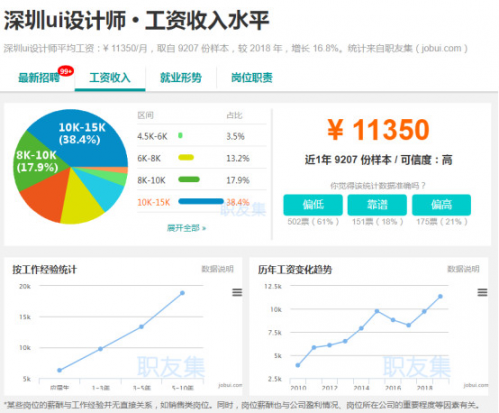
Task: Click the 5-10年 point on experience chart
Action: pos(182,293)
